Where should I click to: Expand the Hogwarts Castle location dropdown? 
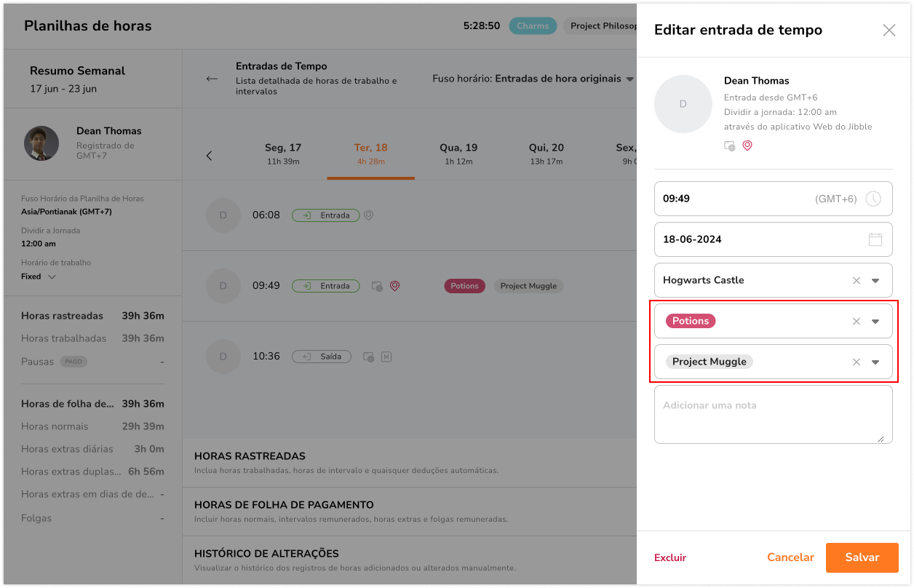[875, 281]
